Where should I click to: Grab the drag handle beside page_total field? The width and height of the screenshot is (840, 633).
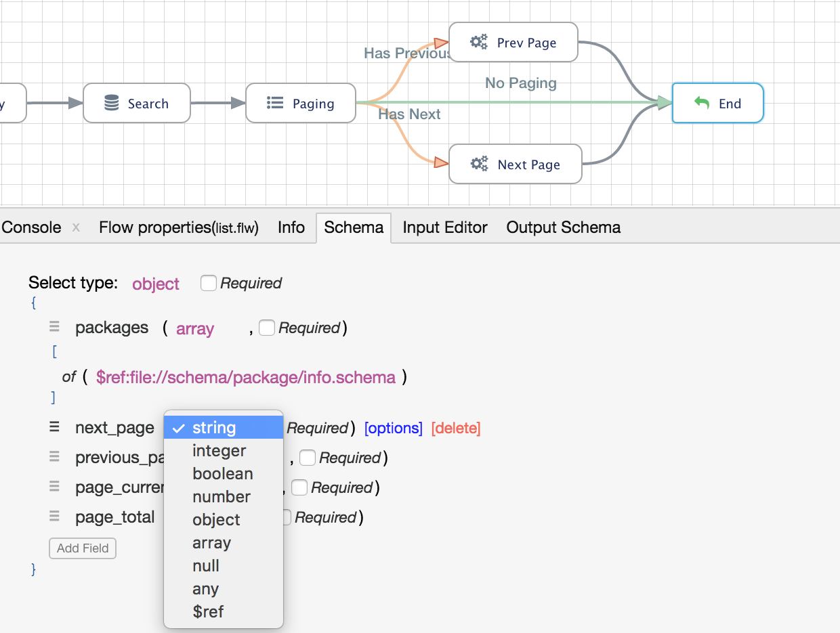[54, 517]
